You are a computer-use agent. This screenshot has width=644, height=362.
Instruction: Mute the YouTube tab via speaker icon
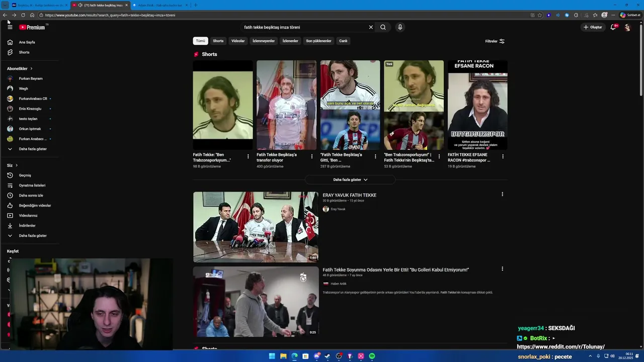[x=80, y=5]
